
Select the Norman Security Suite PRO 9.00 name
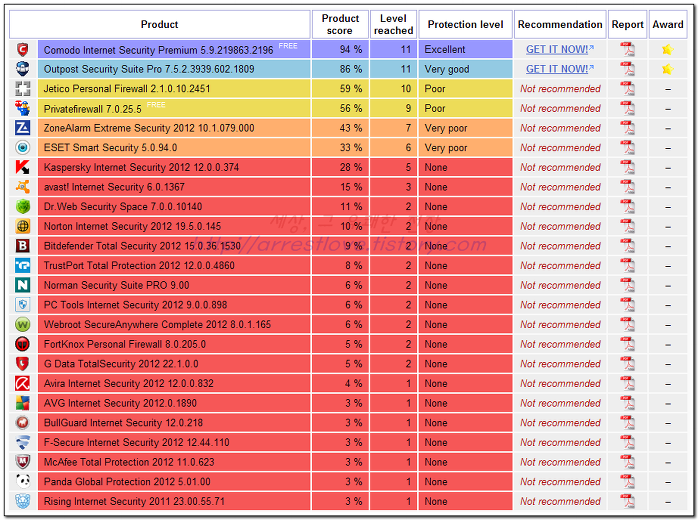point(117,285)
